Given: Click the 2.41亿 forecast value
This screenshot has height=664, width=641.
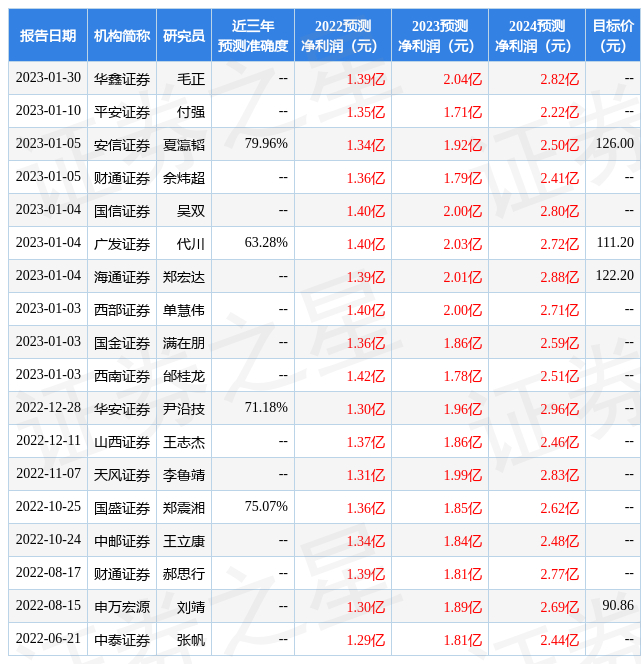Looking at the screenshot, I should click(559, 178).
